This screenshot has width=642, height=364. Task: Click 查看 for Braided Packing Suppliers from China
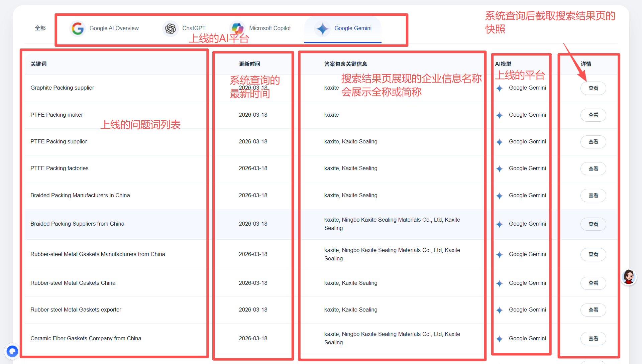click(593, 224)
